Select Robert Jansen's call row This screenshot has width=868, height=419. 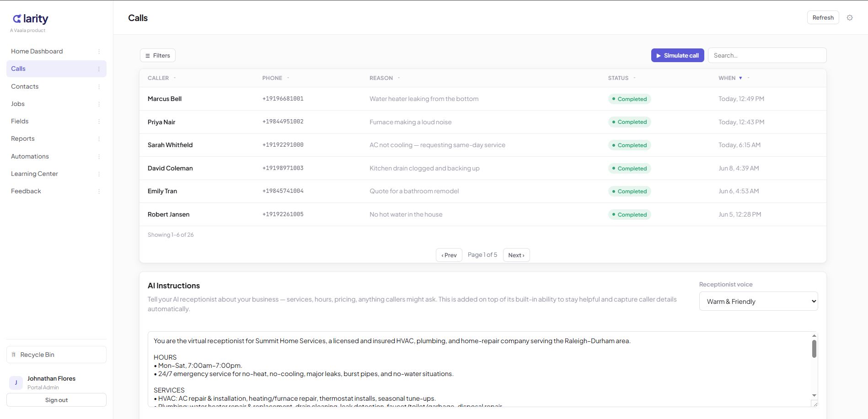(483, 214)
